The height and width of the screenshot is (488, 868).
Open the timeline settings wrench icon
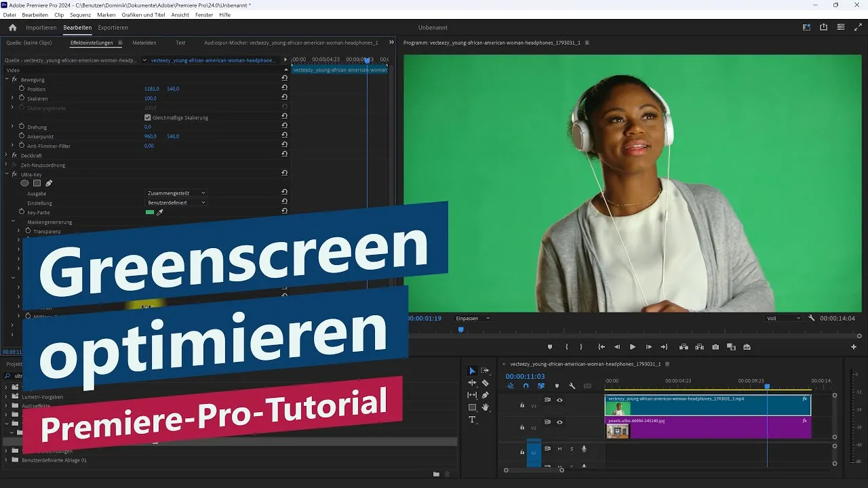point(572,386)
